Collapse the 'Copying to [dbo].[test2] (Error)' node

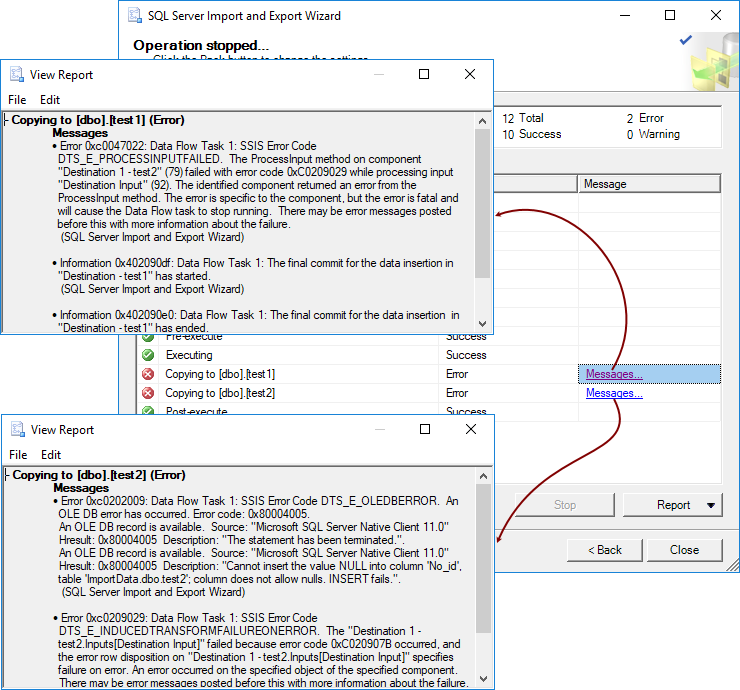pos(7,475)
